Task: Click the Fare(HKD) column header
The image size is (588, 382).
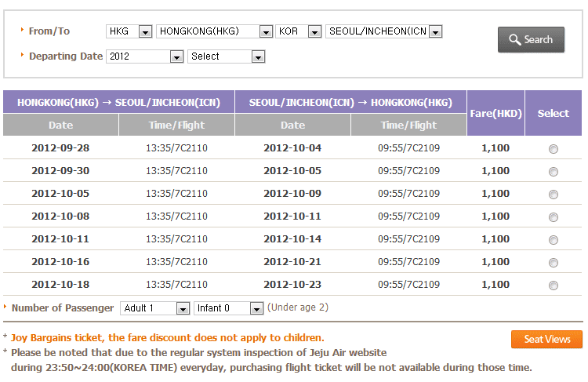Action: tap(495, 114)
